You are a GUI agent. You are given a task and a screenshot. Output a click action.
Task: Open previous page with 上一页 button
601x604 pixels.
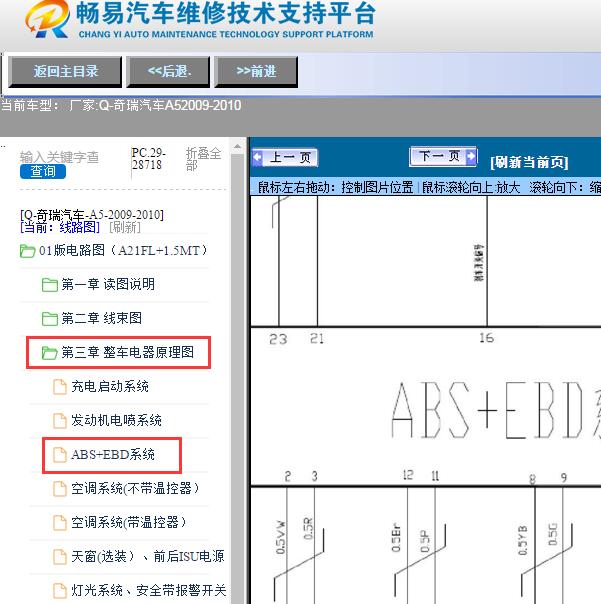point(285,157)
